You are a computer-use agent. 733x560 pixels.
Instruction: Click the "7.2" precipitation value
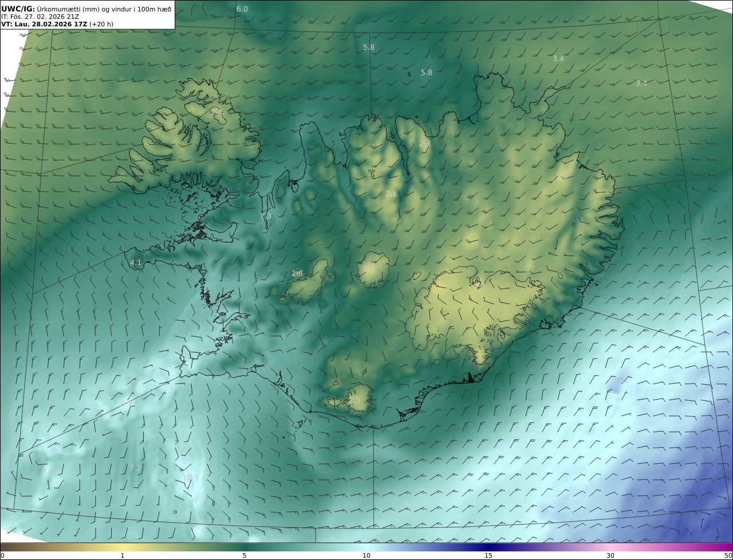[135, 468]
